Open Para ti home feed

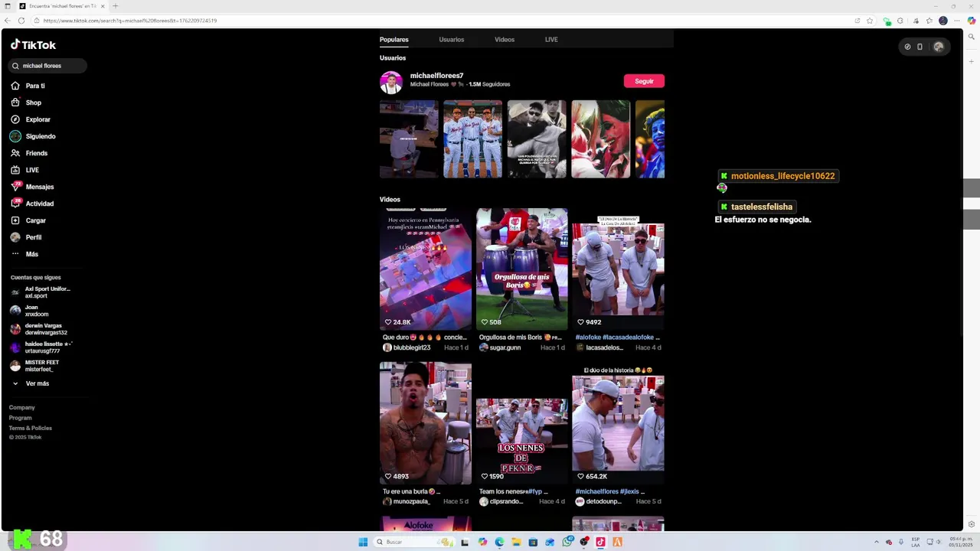point(28,86)
